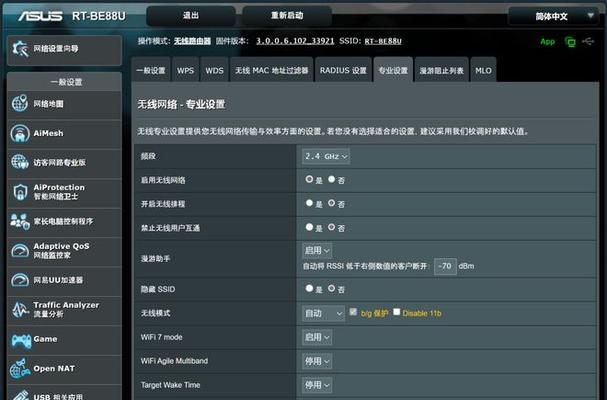Click the 网络地图 globe icon
This screenshot has height=400, width=607.
tap(20, 103)
